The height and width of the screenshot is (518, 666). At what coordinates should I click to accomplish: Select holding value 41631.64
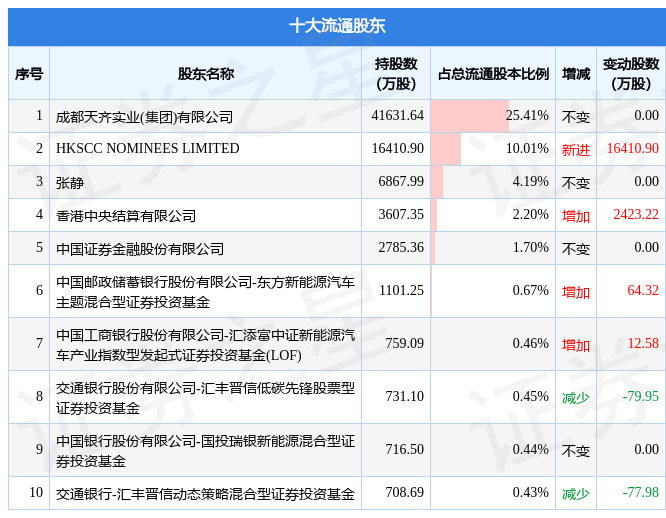pyautogui.click(x=398, y=115)
